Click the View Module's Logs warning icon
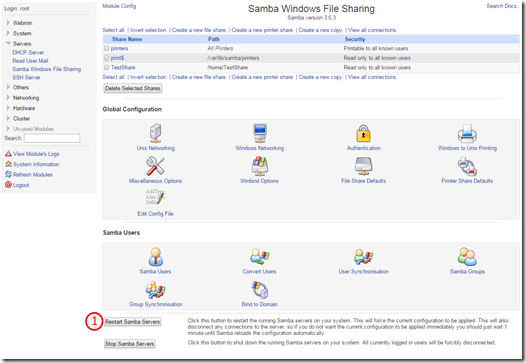Screen dimensions: 526x363 8,154
